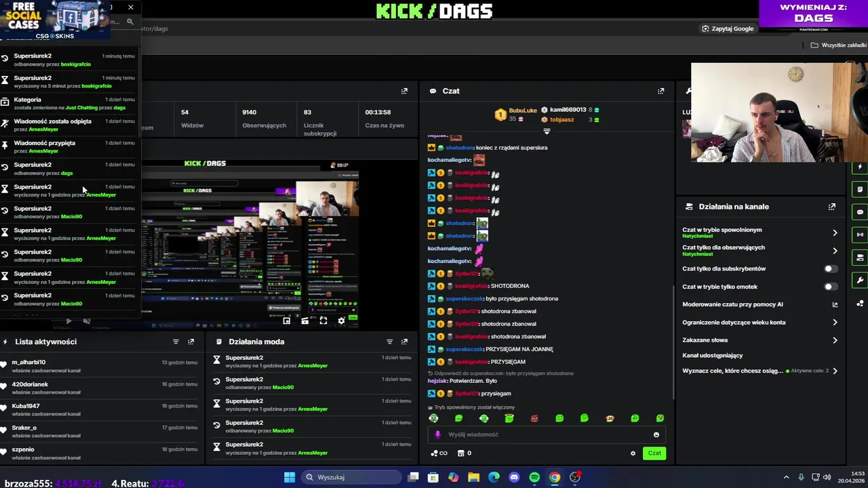Collapse pinned leaderboard arrow in chat
The image size is (868, 488).
[547, 131]
